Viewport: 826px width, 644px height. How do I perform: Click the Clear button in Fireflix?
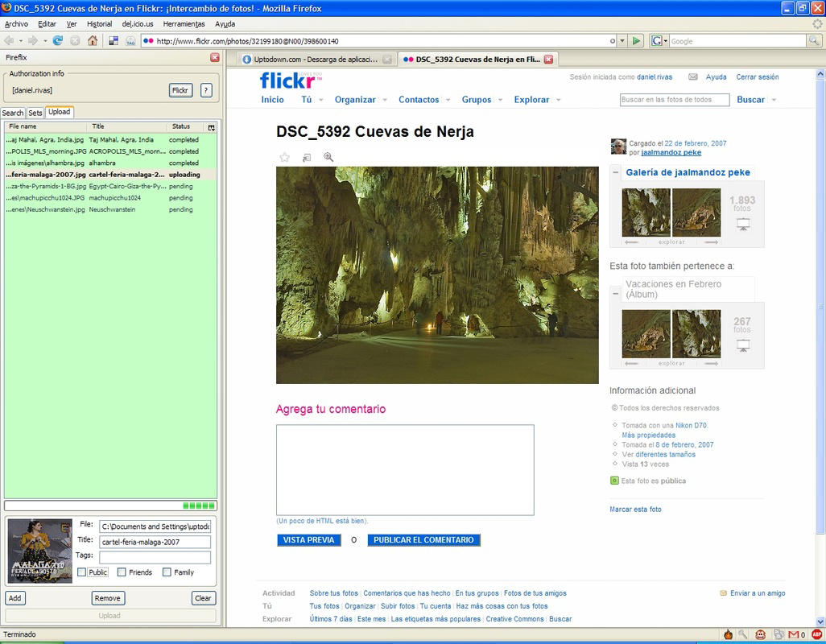[x=204, y=598]
